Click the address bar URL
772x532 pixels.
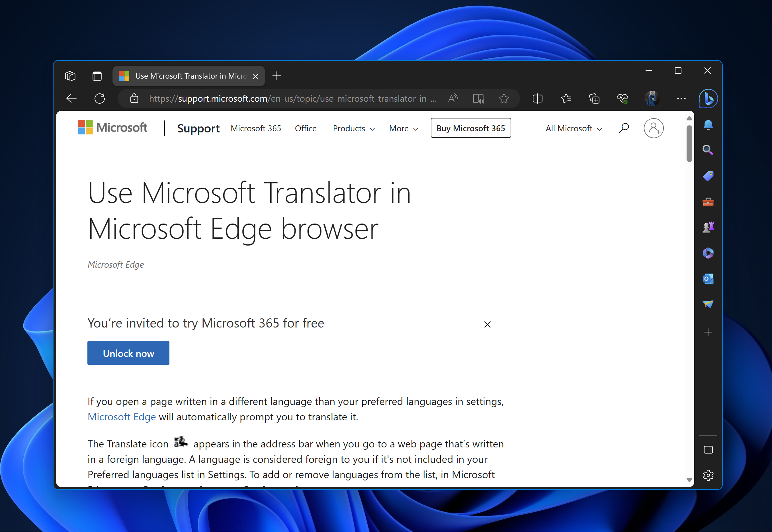[293, 99]
